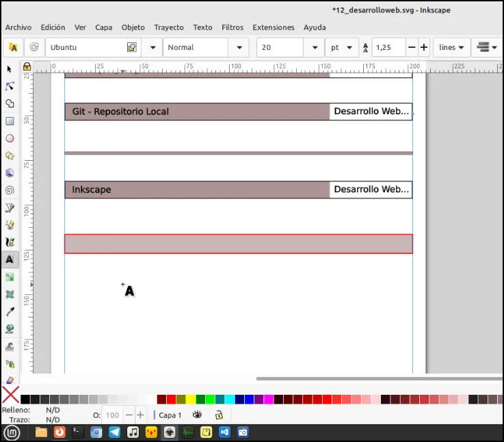This screenshot has height=442, width=504.
Task: Select the Selector arrow tool
Action: pyautogui.click(x=10, y=69)
